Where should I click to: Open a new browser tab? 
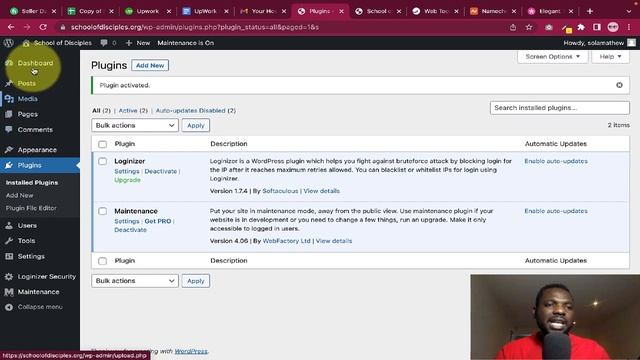click(x=589, y=11)
